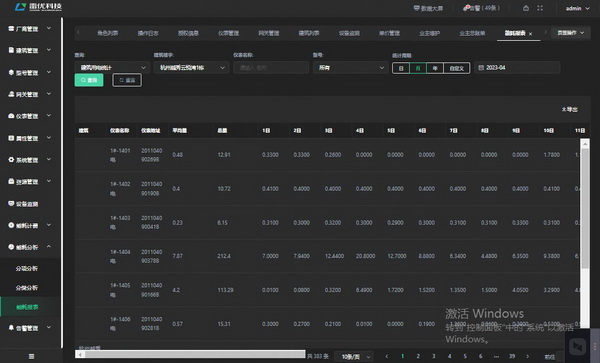
Task: Select the 月 (month) statistics period
Action: point(418,68)
